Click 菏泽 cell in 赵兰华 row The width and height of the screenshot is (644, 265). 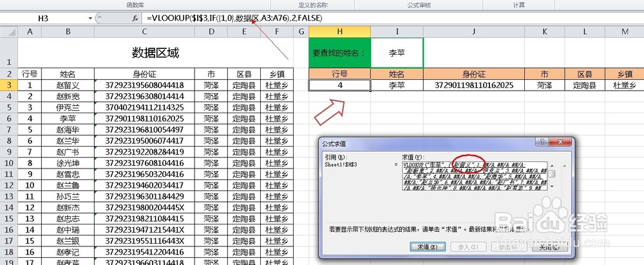point(211,141)
